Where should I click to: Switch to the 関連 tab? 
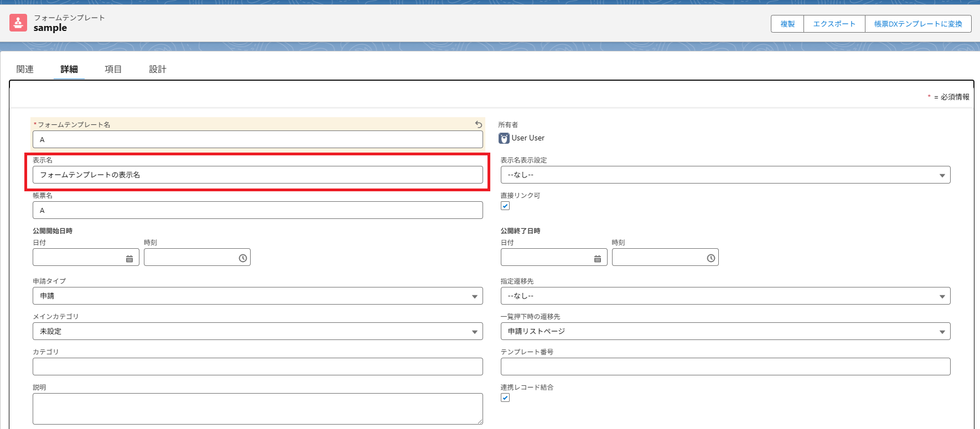[25, 69]
